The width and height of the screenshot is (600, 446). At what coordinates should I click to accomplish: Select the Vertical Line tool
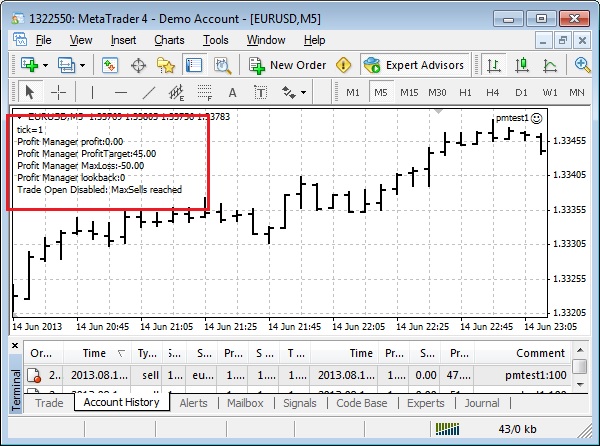[x=92, y=93]
